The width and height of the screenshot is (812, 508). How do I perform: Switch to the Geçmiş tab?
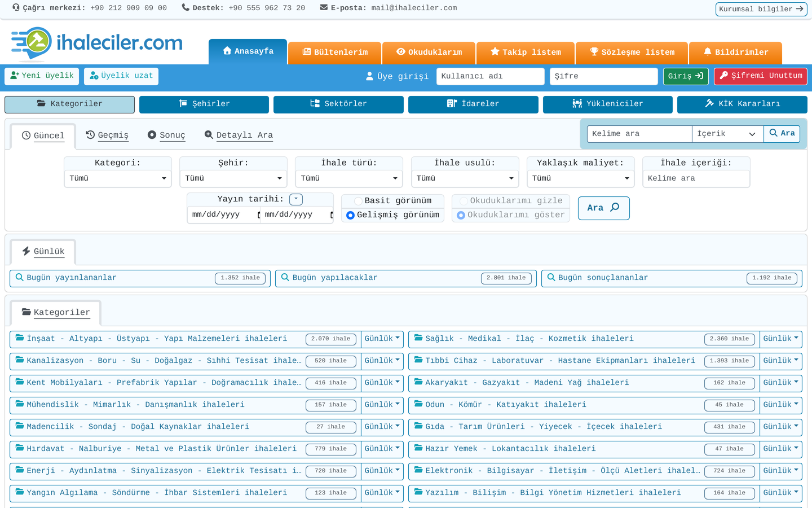tap(107, 135)
